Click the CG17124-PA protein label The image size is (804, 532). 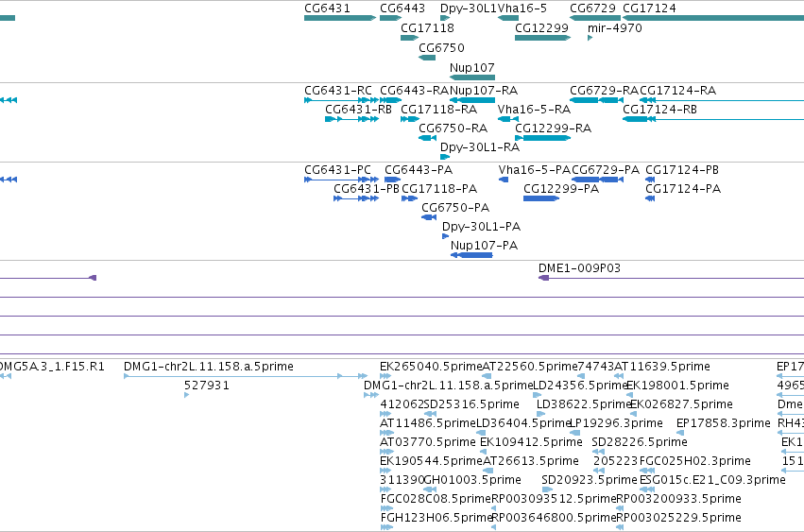tap(683, 189)
